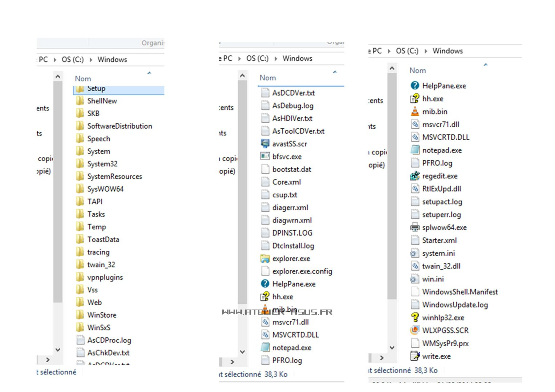Select the System32 folder icon
Viewport: 555px width, 392px height.
coord(80,164)
